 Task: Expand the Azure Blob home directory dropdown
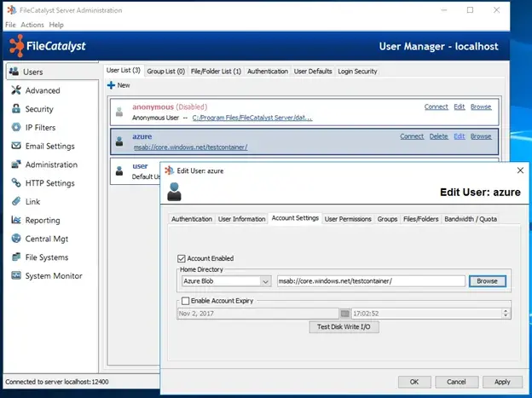pos(266,281)
